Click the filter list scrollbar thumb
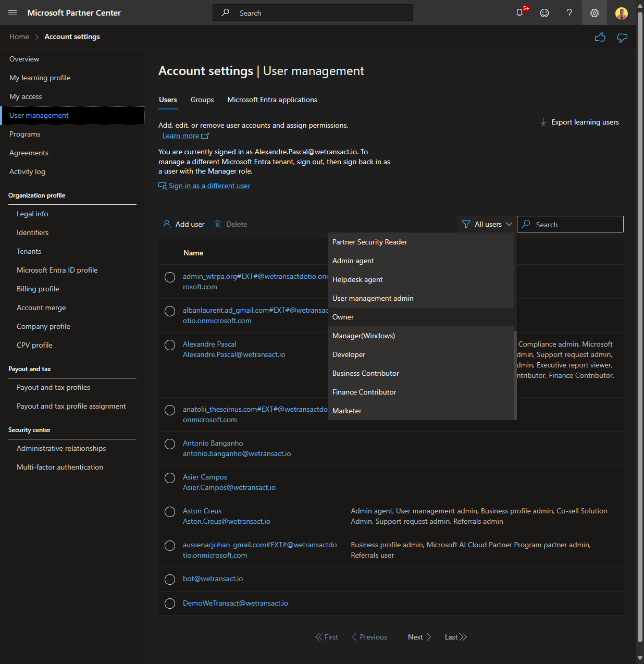The image size is (644, 664). click(x=515, y=375)
